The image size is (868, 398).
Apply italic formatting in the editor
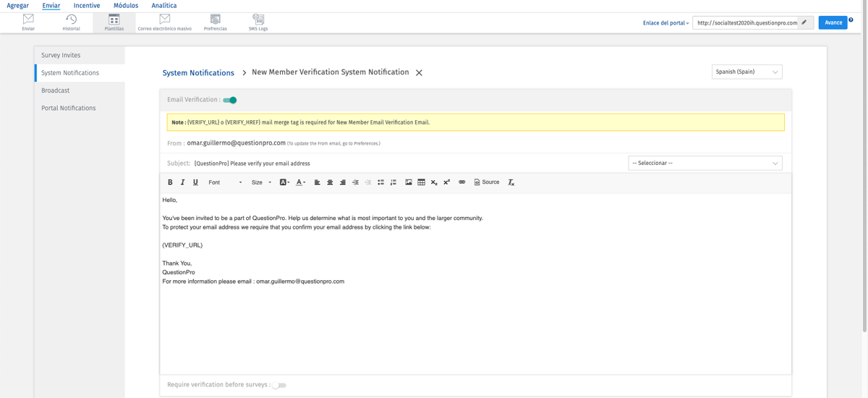(183, 182)
